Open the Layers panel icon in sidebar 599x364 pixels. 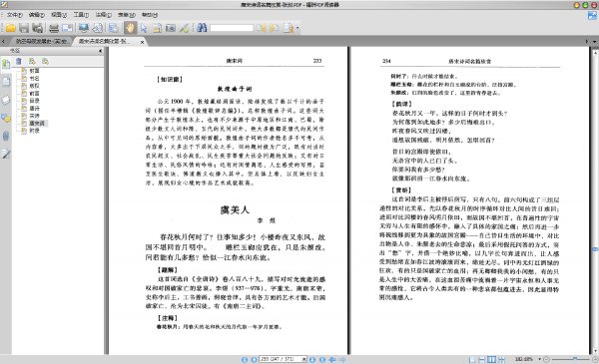click(x=6, y=100)
